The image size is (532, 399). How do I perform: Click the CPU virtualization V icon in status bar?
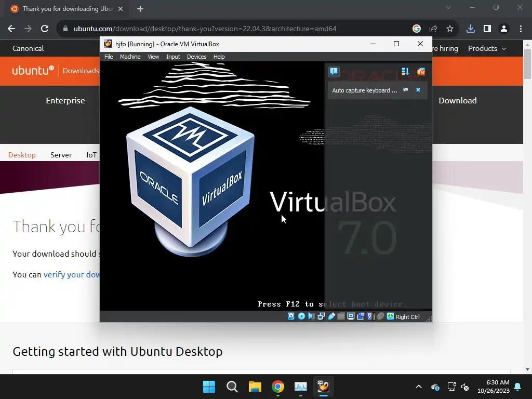point(370,316)
